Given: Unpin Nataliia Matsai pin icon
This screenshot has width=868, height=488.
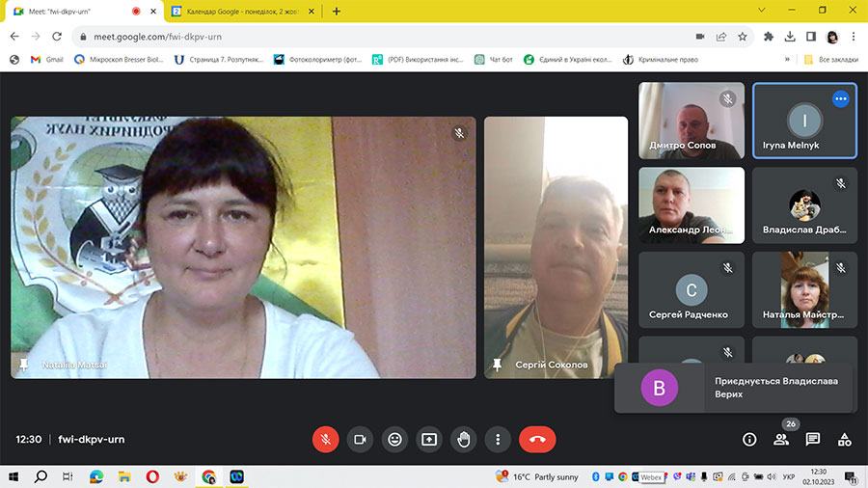Looking at the screenshot, I should [24, 365].
